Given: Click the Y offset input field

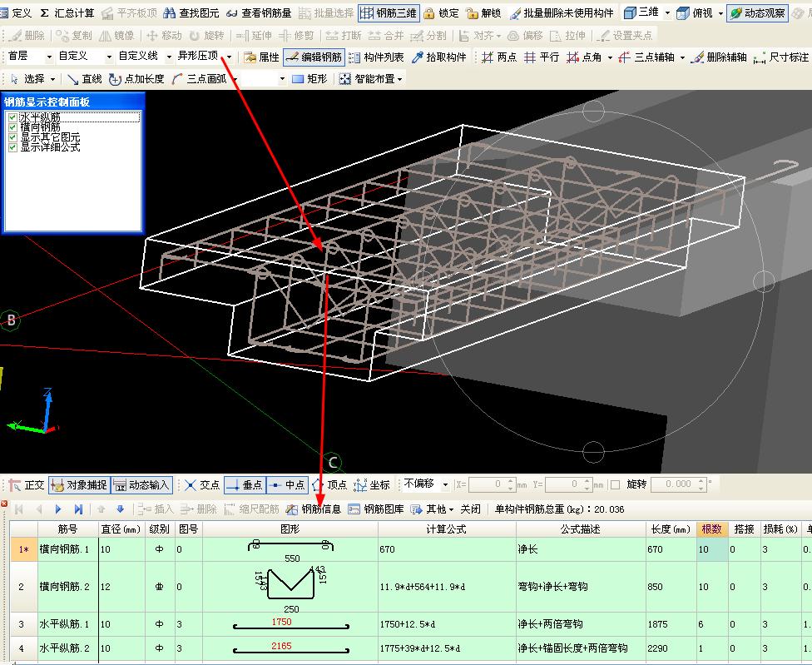Looking at the screenshot, I should [568, 484].
